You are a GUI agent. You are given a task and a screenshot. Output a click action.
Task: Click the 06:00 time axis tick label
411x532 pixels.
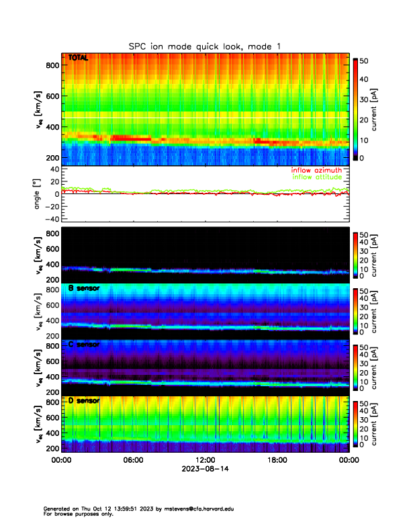(x=133, y=461)
